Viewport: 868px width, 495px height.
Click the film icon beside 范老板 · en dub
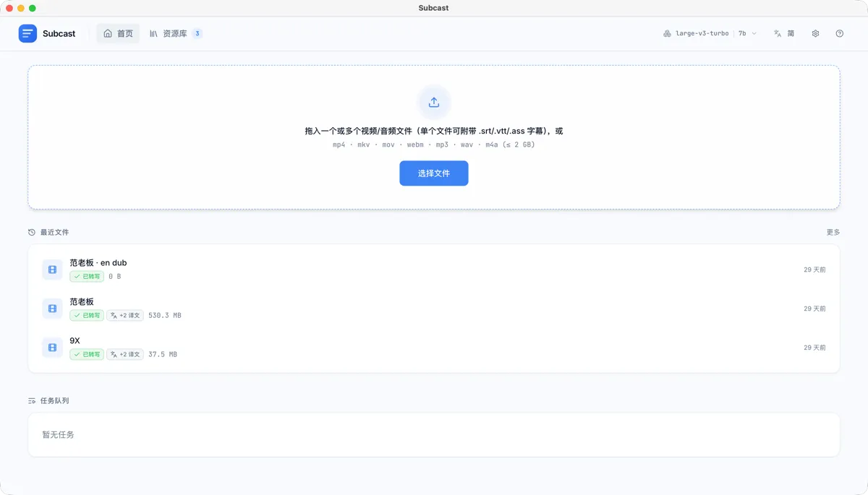52,270
